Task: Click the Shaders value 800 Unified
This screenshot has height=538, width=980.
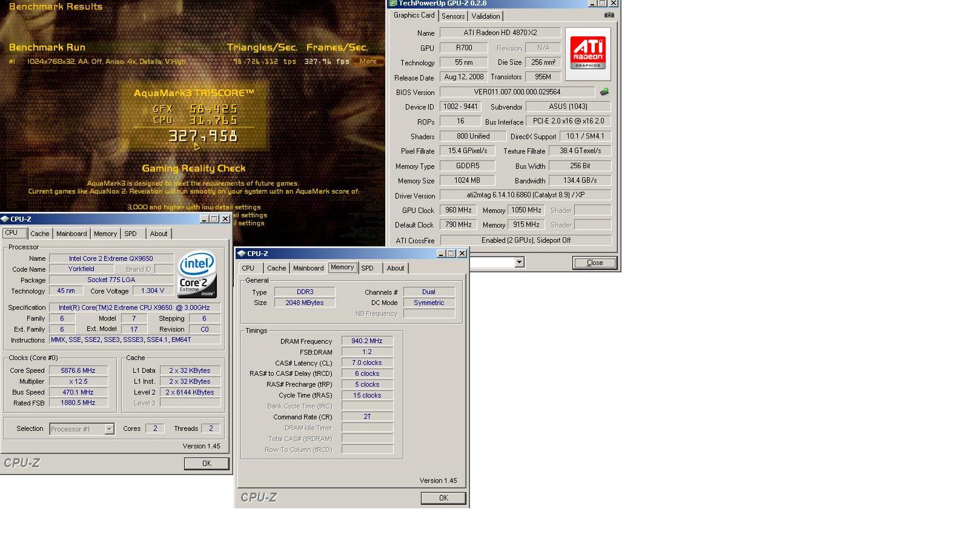Action: [473, 136]
